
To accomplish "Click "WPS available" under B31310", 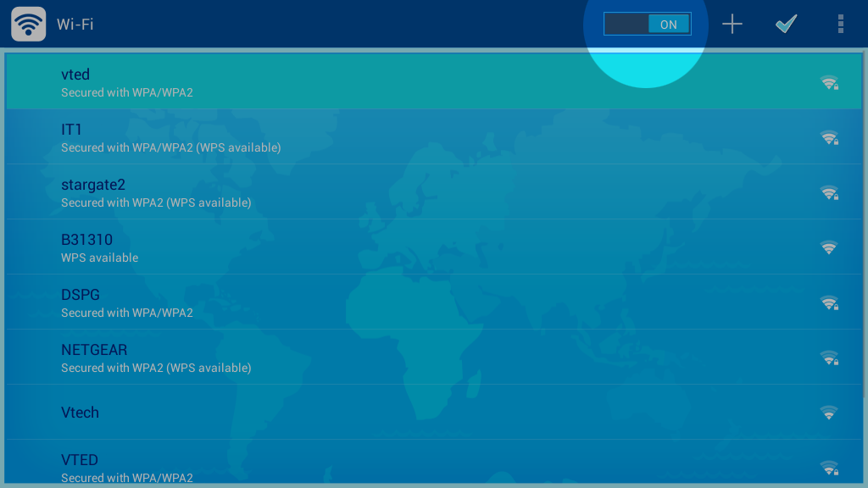I will coord(100,258).
